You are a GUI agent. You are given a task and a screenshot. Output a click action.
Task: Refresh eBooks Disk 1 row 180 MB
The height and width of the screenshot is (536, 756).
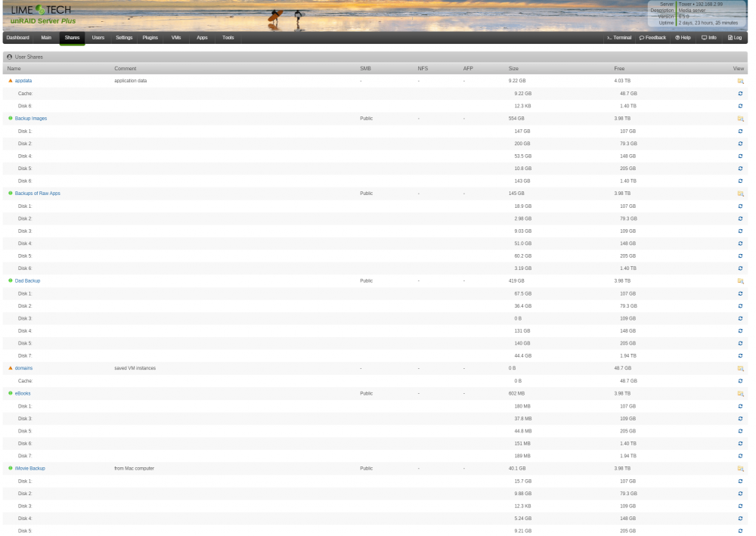[740, 406]
